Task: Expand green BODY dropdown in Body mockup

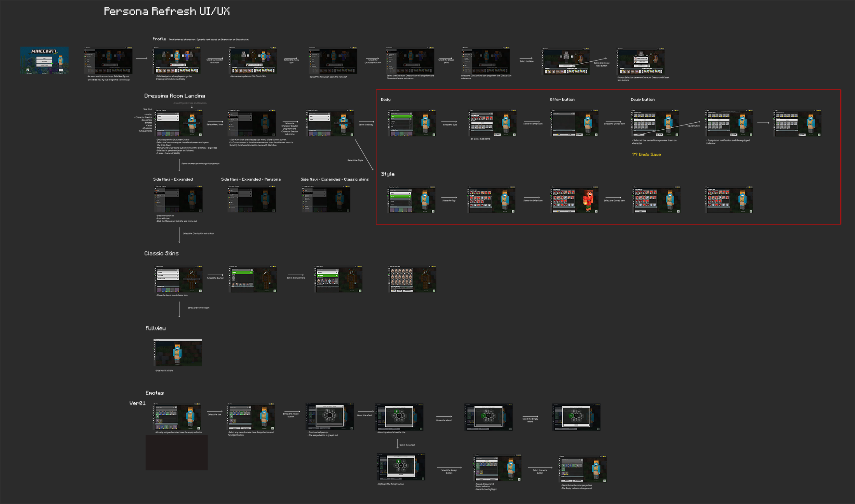Action: 401,116
